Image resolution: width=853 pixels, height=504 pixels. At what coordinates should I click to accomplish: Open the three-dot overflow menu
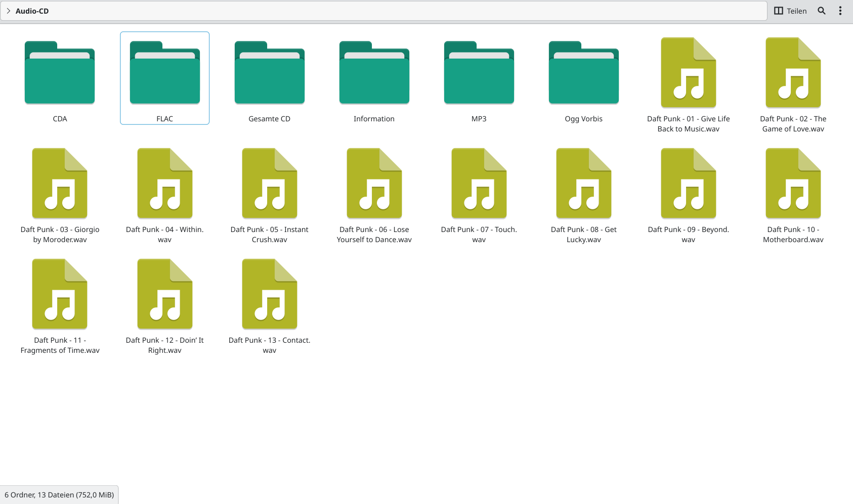click(x=840, y=11)
